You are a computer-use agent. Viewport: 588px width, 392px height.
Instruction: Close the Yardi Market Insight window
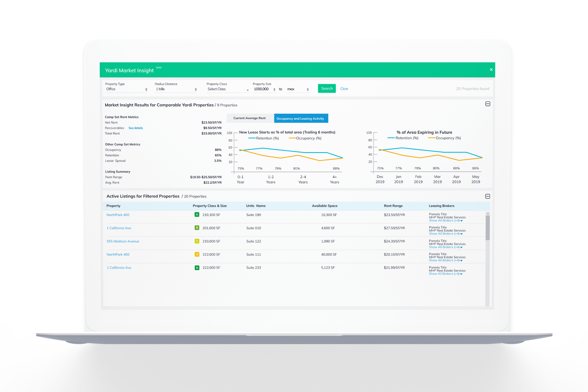click(491, 70)
